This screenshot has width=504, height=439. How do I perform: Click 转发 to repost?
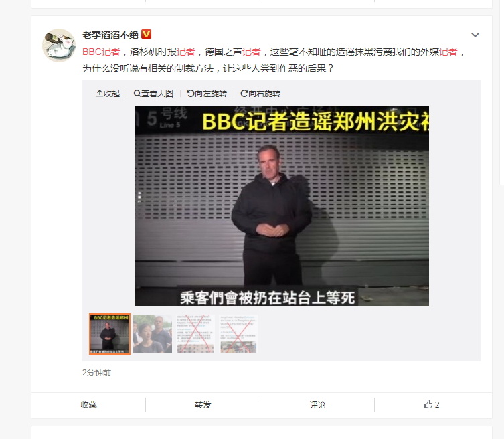pos(203,405)
